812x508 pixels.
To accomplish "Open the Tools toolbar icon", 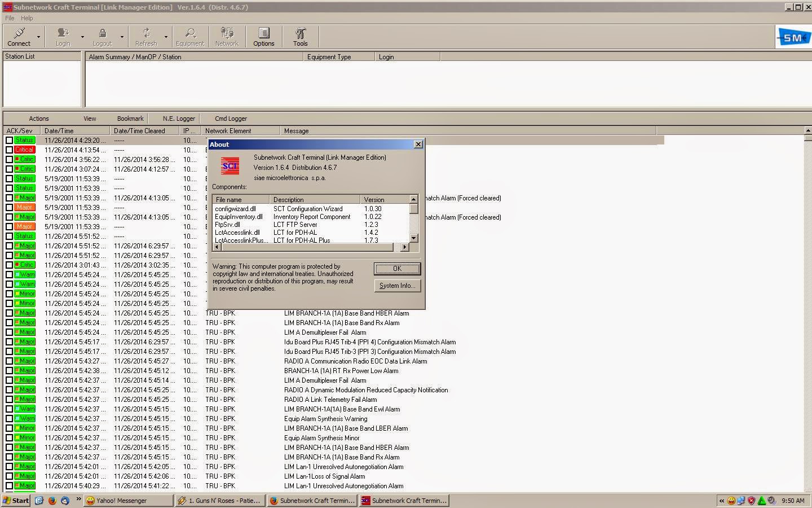I will click(x=300, y=37).
